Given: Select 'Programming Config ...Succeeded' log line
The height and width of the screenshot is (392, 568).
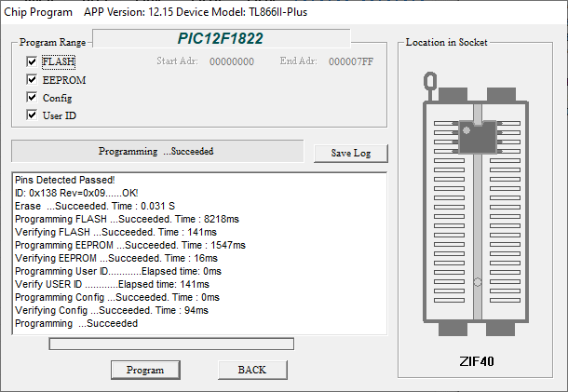Looking at the screenshot, I should [x=117, y=297].
